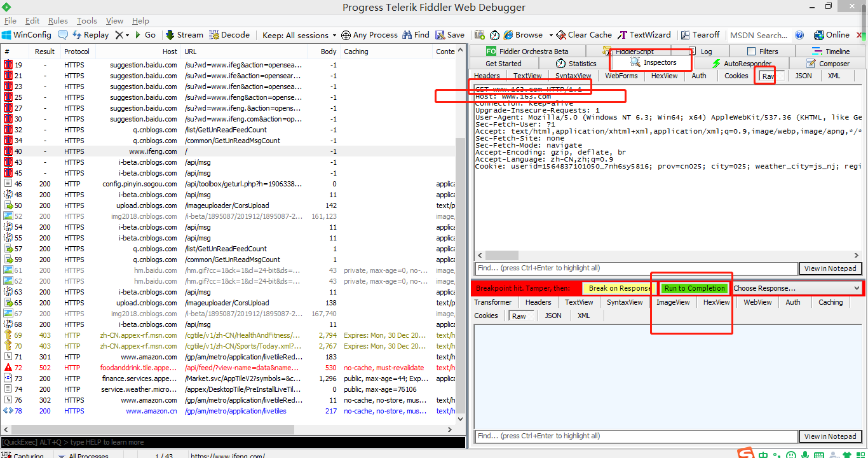The height and width of the screenshot is (458, 868).
Task: Click the Online status icon
Action: pos(831,35)
